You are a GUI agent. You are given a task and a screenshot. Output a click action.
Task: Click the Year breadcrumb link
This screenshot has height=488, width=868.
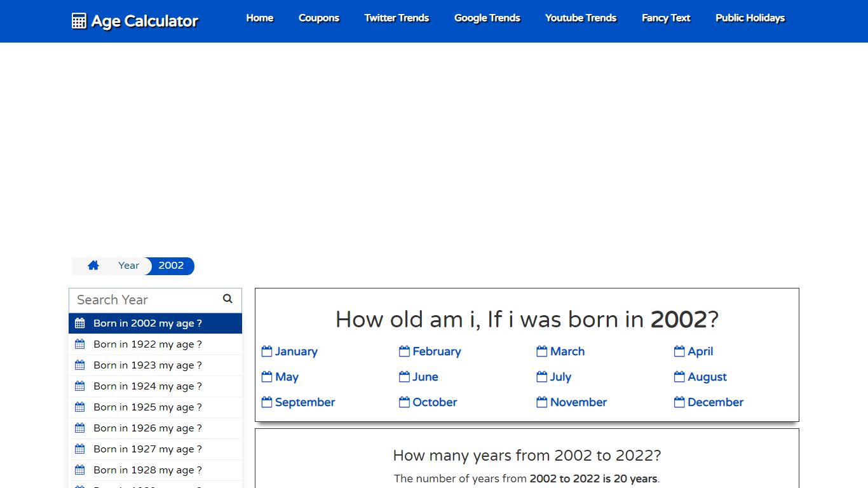(x=128, y=266)
